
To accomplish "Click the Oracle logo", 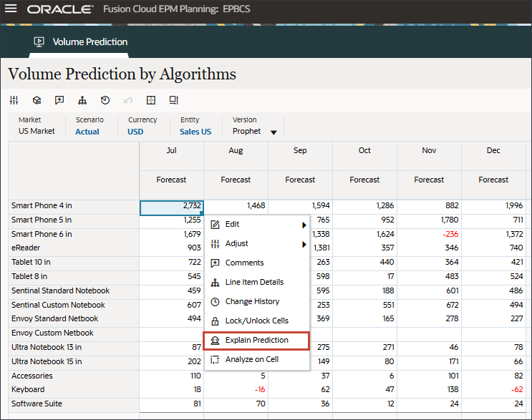I will [60, 9].
